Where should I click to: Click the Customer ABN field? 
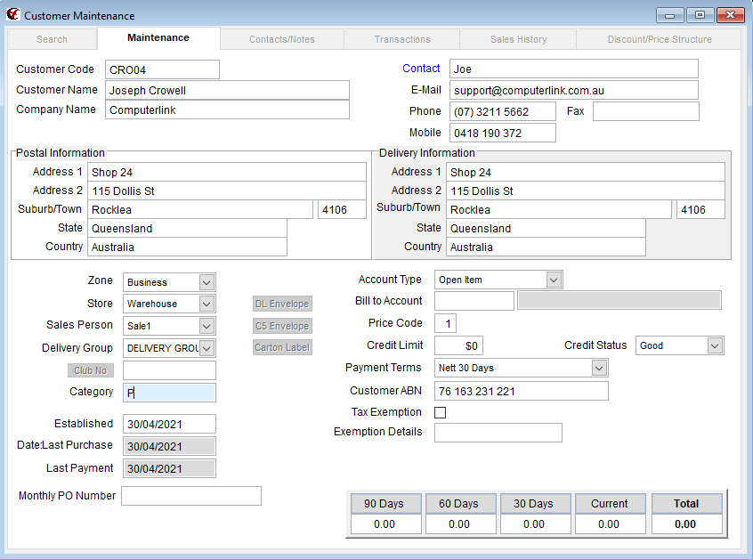click(522, 391)
